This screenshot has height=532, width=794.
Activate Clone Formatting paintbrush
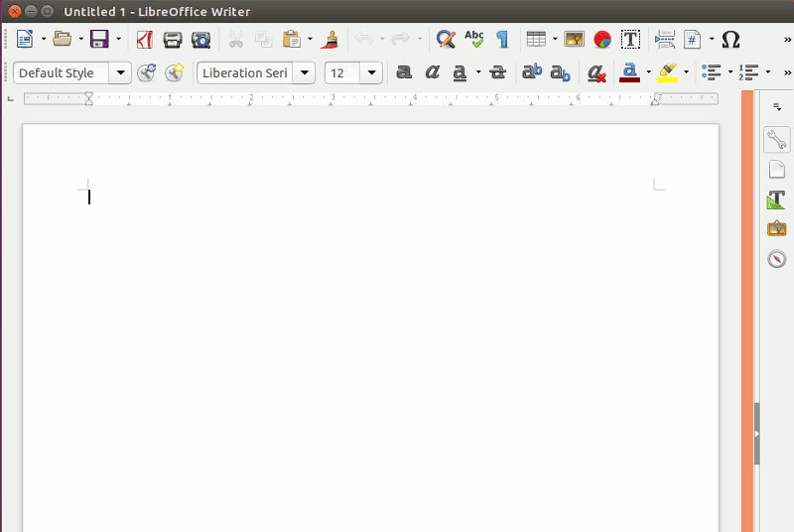coord(330,39)
